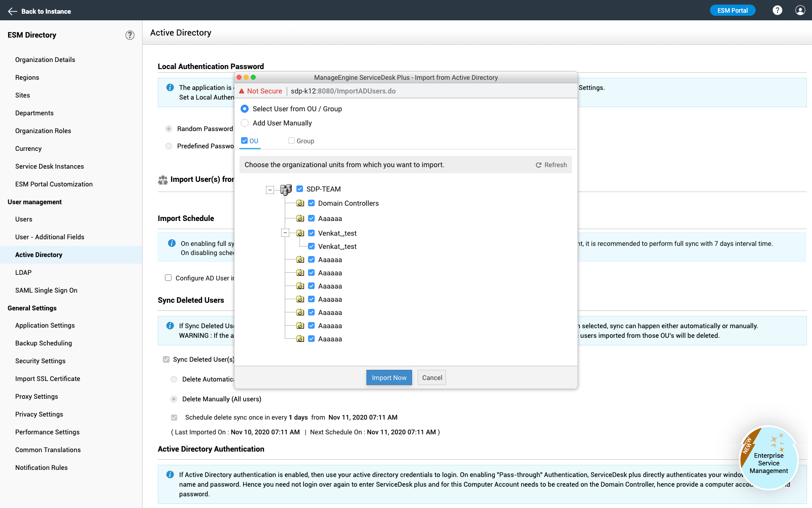Viewport: 812px width, 508px height.
Task: Open user profile icon in top bar
Action: (x=800, y=10)
